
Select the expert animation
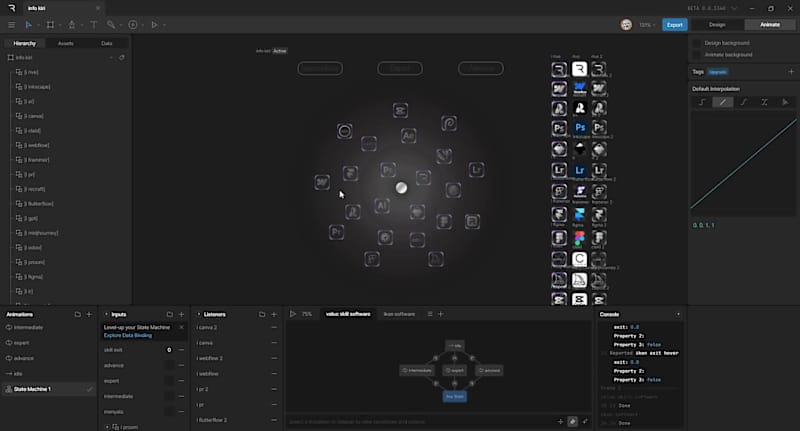(49, 343)
